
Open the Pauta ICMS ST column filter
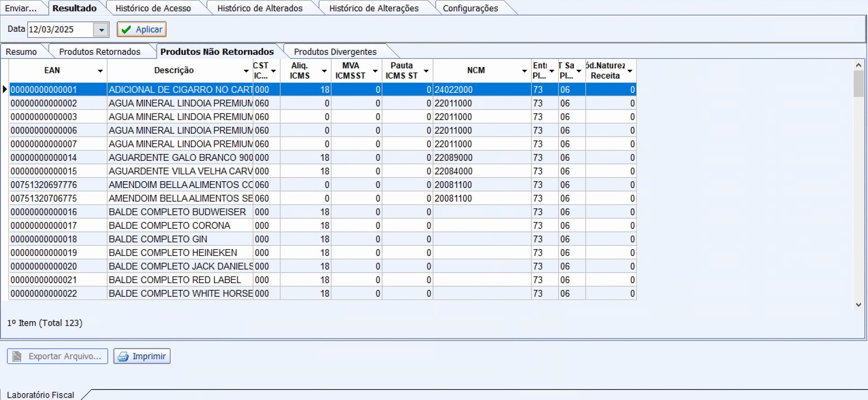click(x=426, y=71)
